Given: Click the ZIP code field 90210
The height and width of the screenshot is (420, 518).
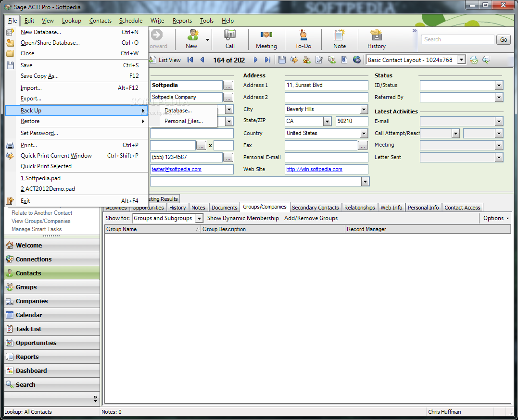Looking at the screenshot, I should pos(352,121).
